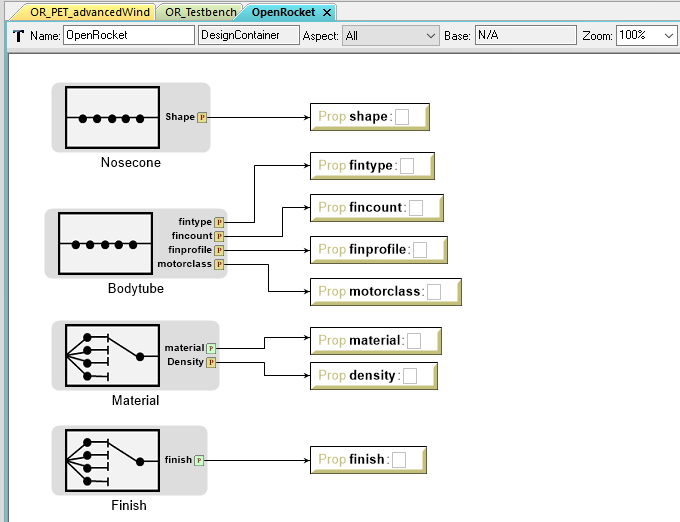Click the Bodytube label text
This screenshot has height=522, width=680.
coord(136,289)
